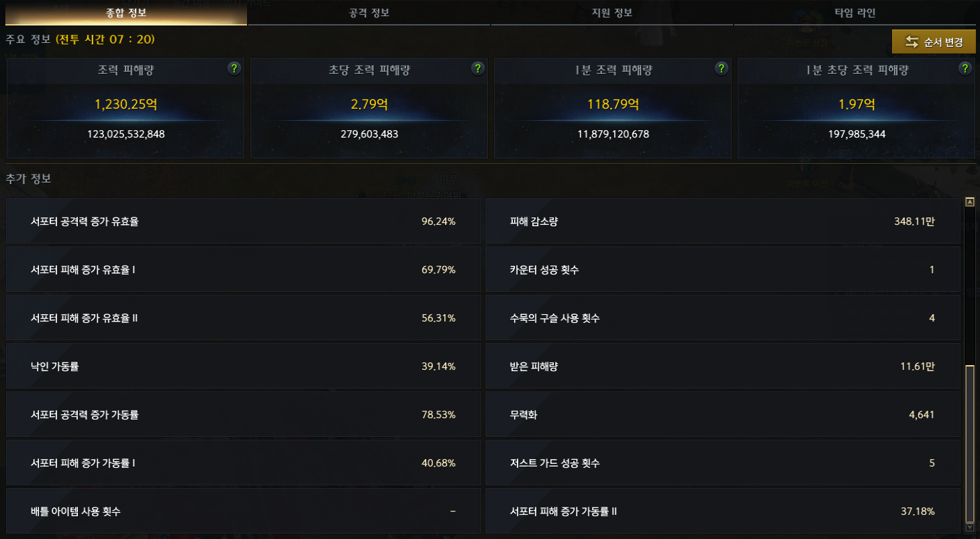Open help icon for 초당 조력 피해량
Image resolution: width=980 pixels, height=539 pixels.
(477, 68)
